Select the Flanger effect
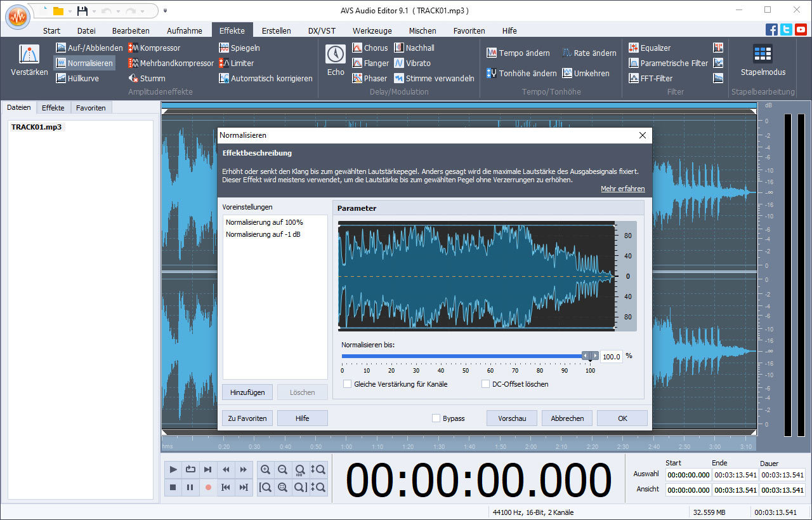The height and width of the screenshot is (520, 812). click(370, 63)
